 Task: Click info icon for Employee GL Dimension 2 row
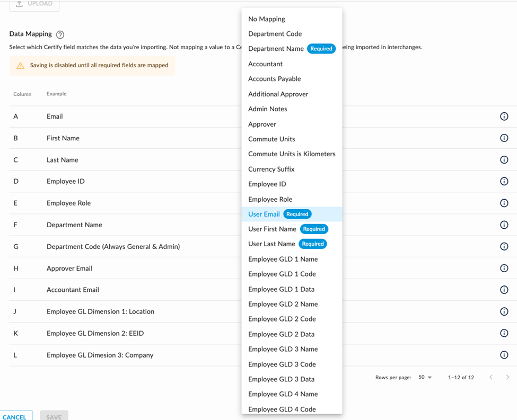(504, 334)
